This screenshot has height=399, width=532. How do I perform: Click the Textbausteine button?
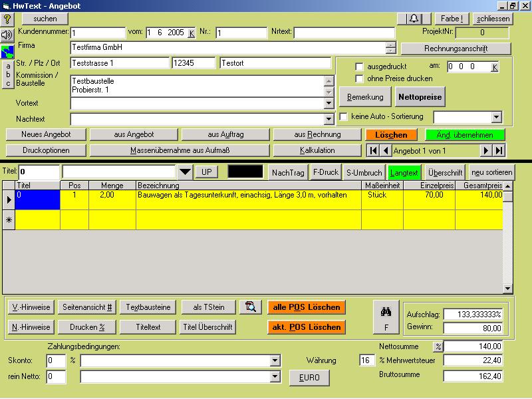148,307
